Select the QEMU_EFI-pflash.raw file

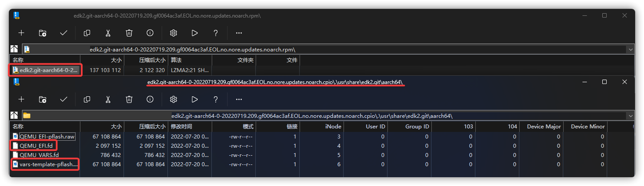coord(44,137)
